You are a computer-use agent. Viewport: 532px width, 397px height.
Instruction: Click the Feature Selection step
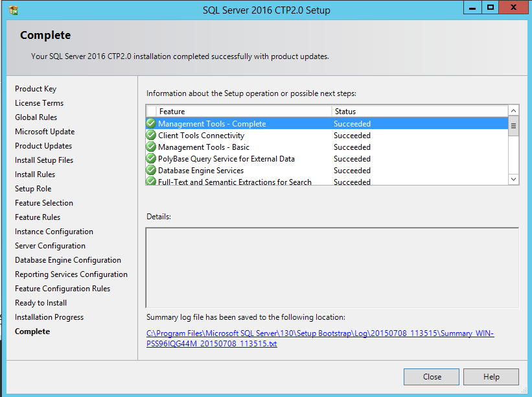click(44, 203)
